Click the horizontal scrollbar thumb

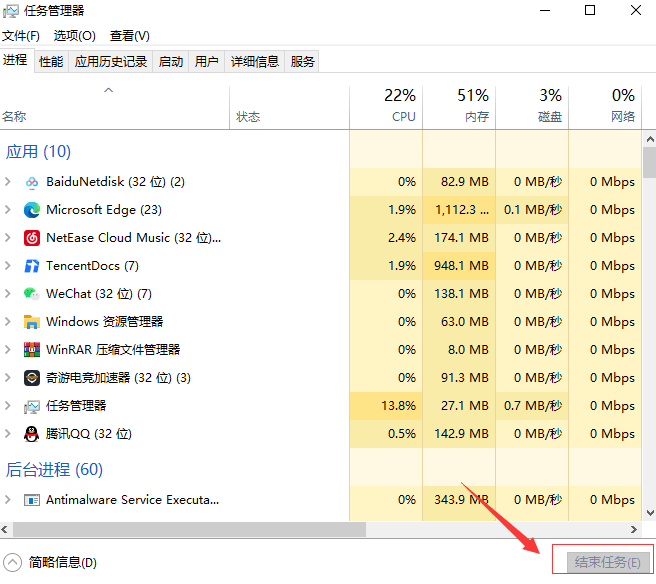pos(190,530)
